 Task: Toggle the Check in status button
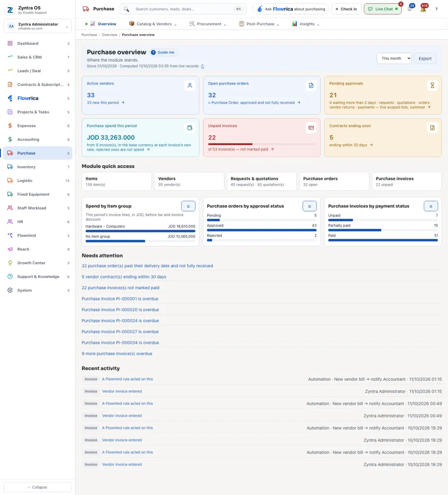[x=346, y=9]
